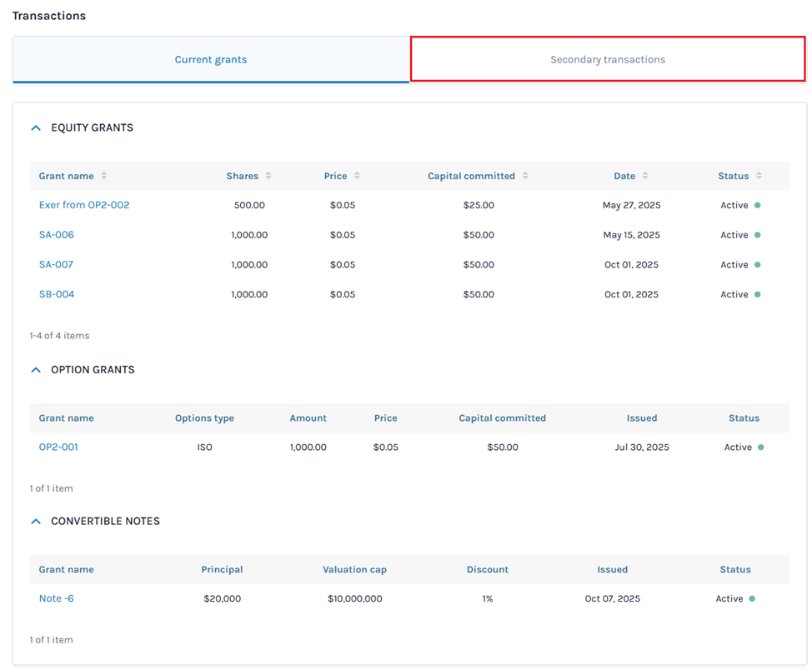Collapse the Convertible Notes section
The image size is (812, 670).
(36, 522)
